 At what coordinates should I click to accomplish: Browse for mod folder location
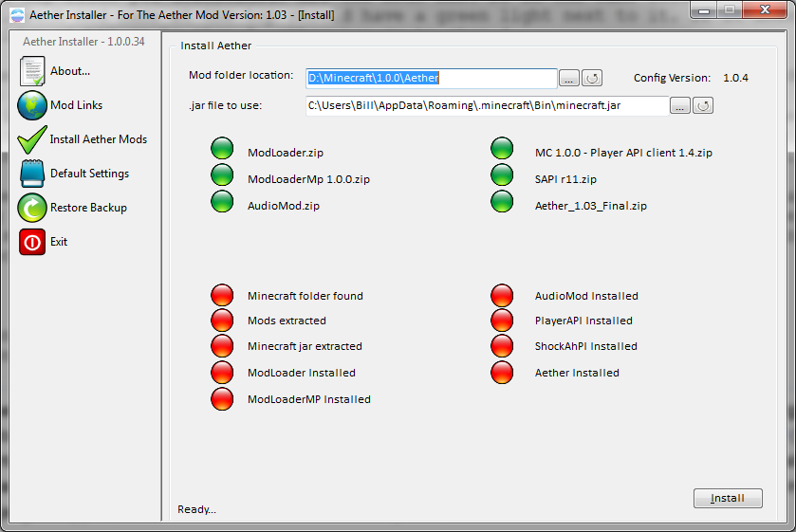tap(568, 78)
